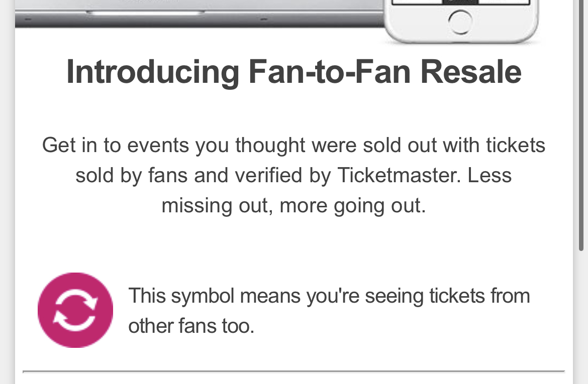This screenshot has width=588, height=384.
Task: Click the horizontal divider line below symbol
Action: click(294, 371)
